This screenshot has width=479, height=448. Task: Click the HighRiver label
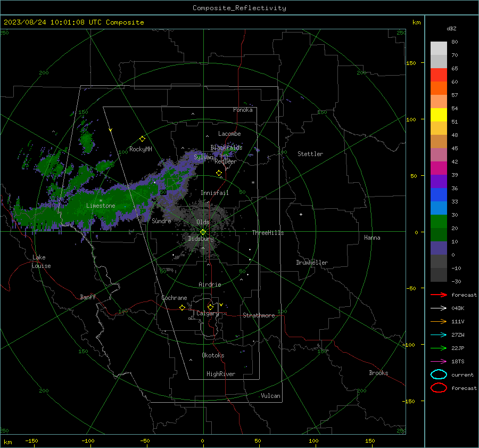click(x=221, y=374)
